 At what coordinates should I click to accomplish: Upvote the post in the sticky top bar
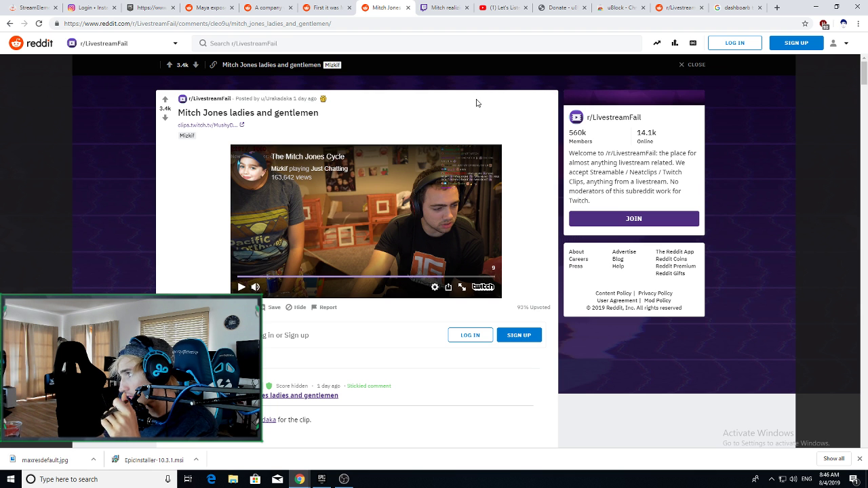(x=170, y=64)
